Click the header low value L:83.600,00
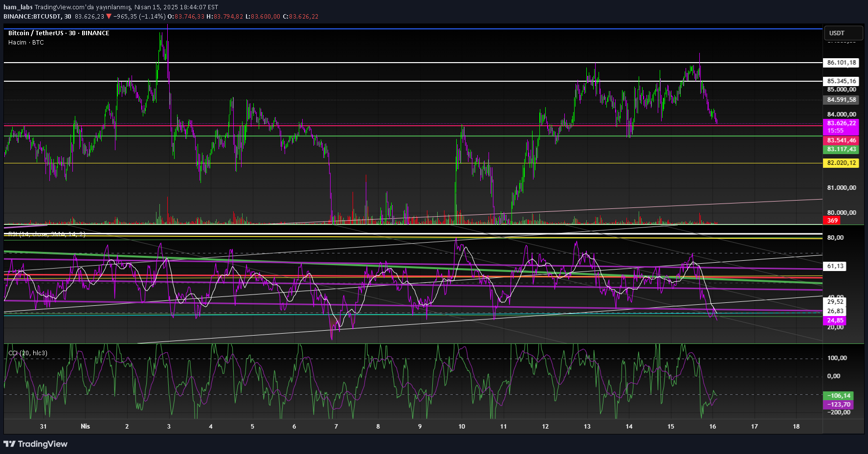Image resolution: width=868 pixels, height=454 pixels. 263,17
